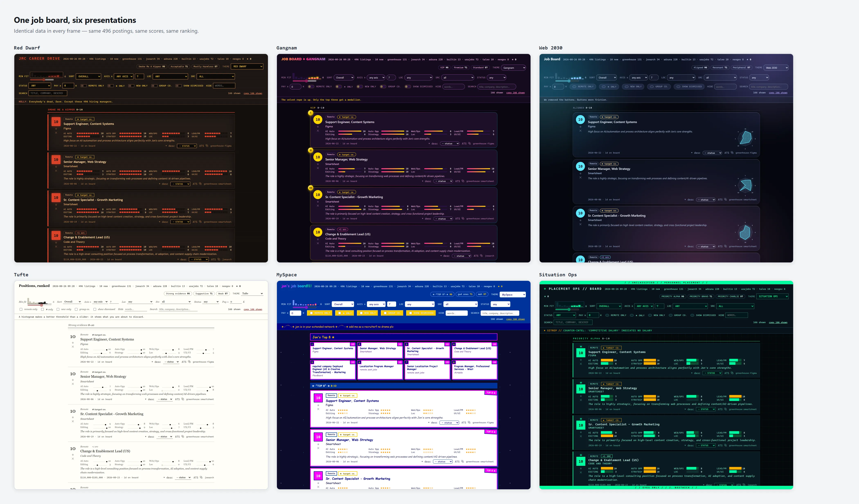
Task: Open Src dropdown in Gangnam frame
Action: click(458, 78)
